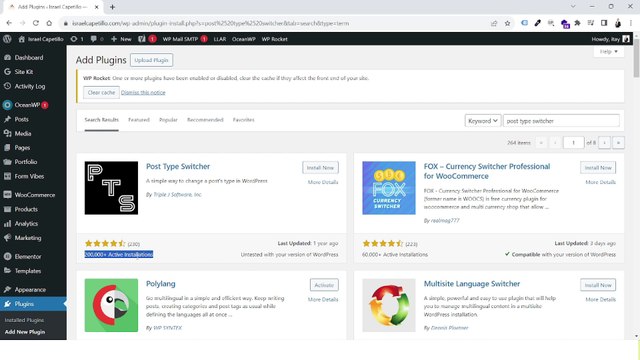Open the Post Type Switcher title link
640x360 pixels.
(x=178, y=167)
